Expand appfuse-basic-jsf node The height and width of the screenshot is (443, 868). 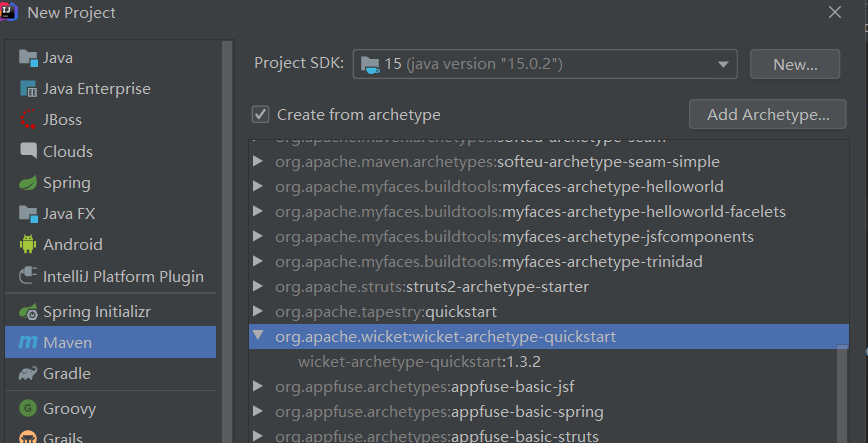(257, 386)
